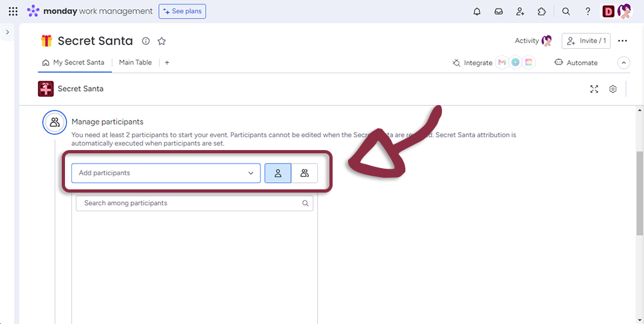Open the notifications bell
Screen dimensions: 644x324
pos(477,12)
